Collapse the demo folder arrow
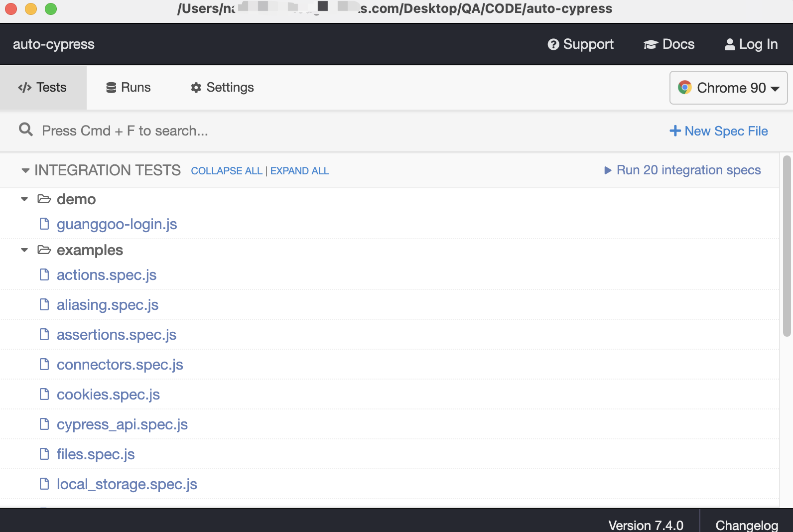The height and width of the screenshot is (532, 793). click(x=24, y=199)
